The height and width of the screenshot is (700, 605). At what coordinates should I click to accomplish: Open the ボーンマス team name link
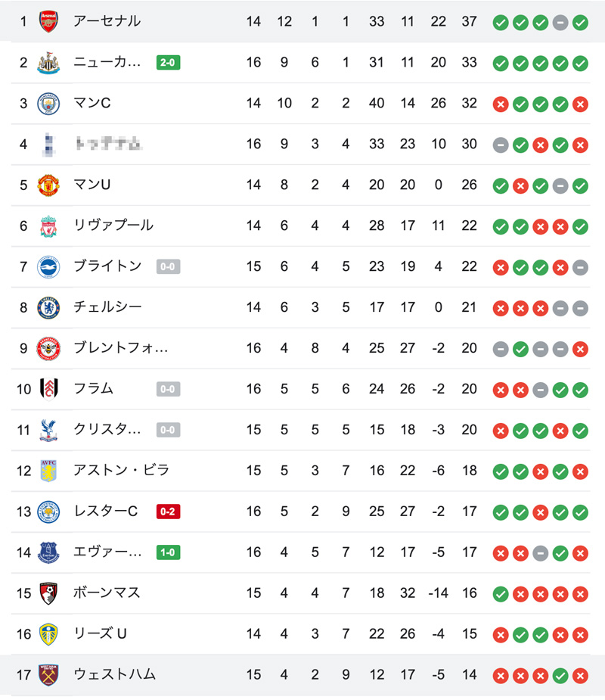point(107,593)
